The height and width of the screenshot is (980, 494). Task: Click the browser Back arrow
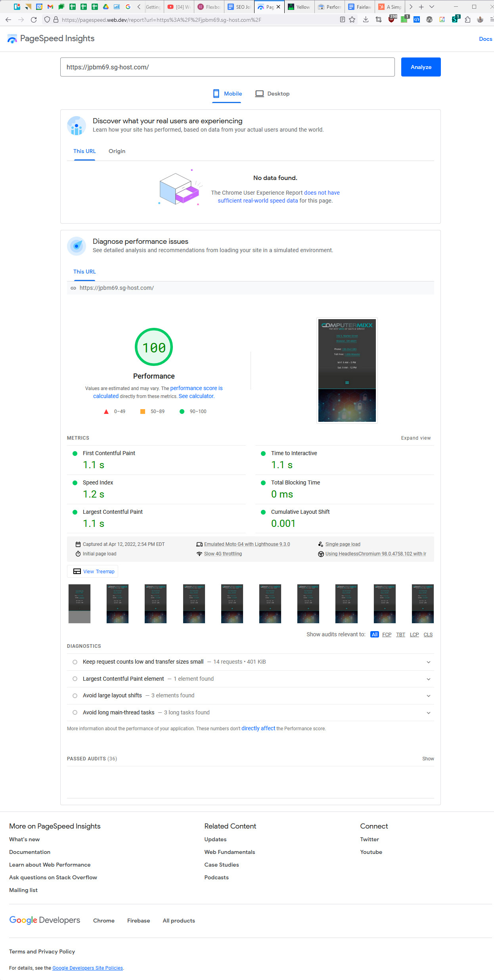pos(8,19)
